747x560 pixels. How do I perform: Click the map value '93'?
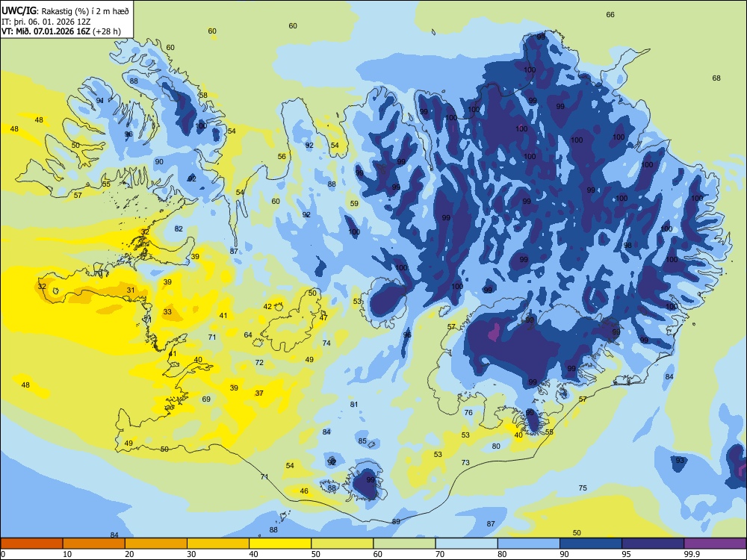click(680, 461)
